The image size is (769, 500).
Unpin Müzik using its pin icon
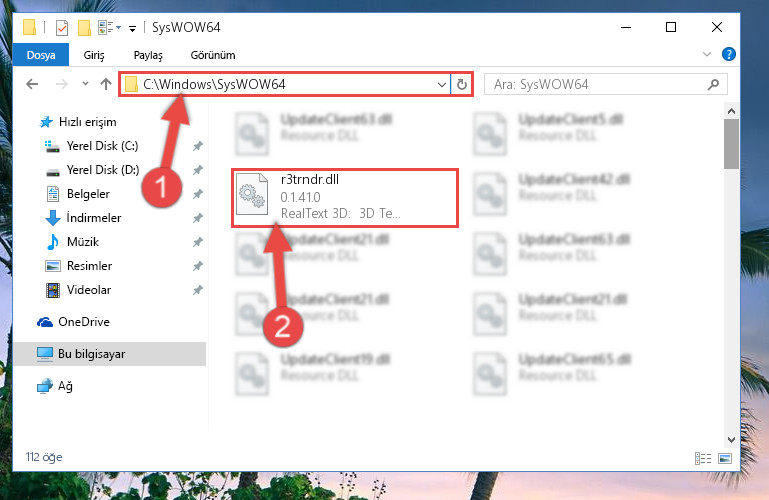(197, 242)
